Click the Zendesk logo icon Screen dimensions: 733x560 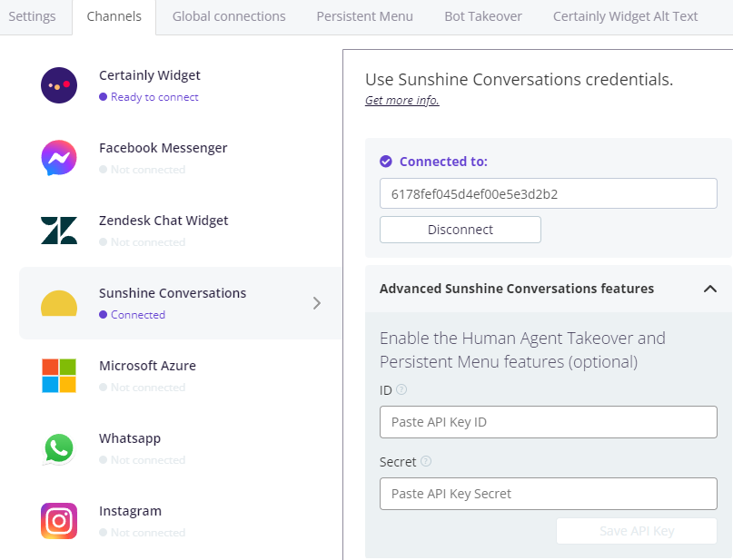[59, 231]
